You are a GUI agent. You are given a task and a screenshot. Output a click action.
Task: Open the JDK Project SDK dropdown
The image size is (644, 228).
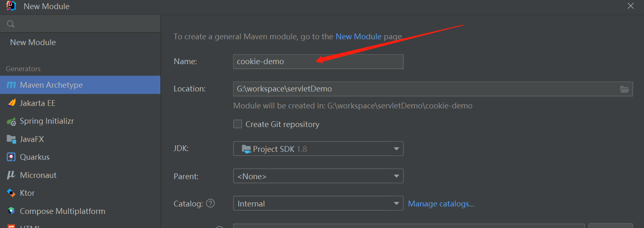coord(318,149)
